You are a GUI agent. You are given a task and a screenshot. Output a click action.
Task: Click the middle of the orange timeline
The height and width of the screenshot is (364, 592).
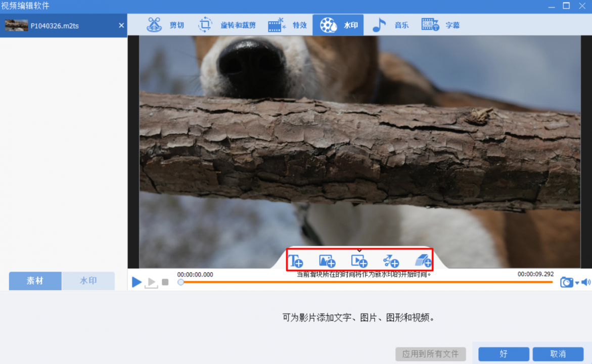pyautogui.click(x=366, y=282)
